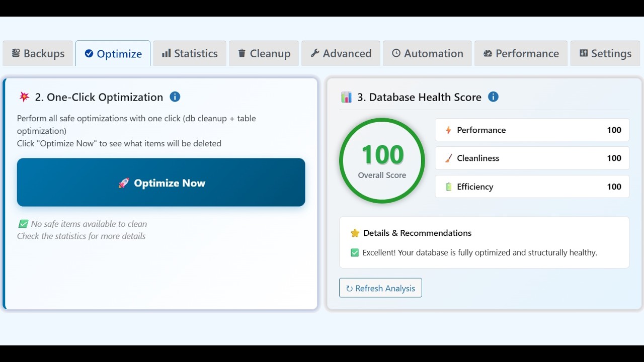Image resolution: width=644 pixels, height=362 pixels.
Task: Click the "2. One-Click Optimization" heading
Action: (99, 97)
